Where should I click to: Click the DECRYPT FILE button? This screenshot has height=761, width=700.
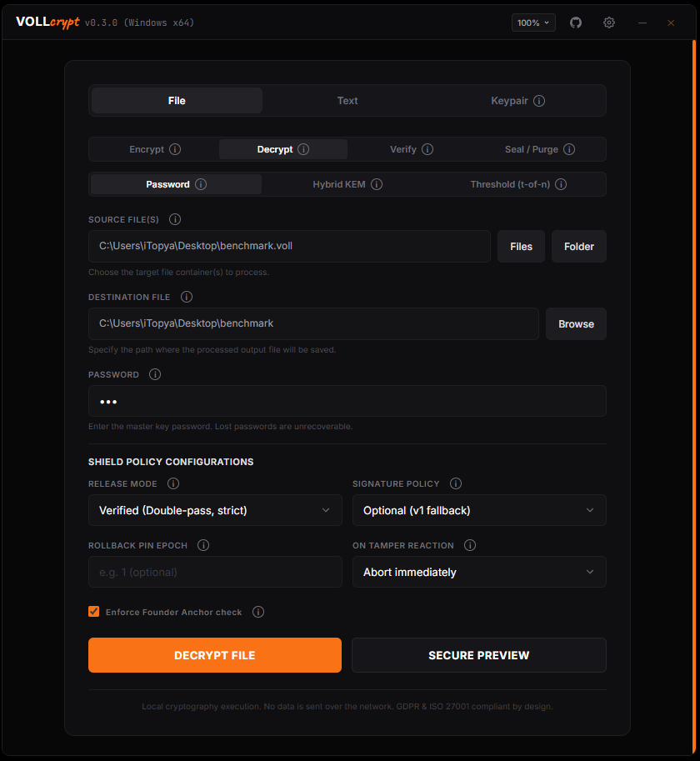pos(215,655)
